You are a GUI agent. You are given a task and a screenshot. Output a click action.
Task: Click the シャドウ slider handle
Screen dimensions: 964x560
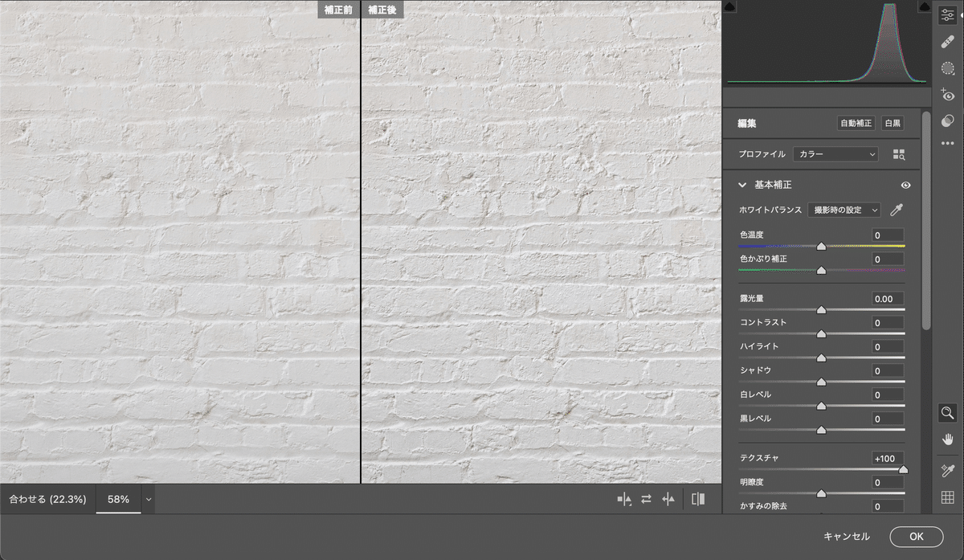821,382
